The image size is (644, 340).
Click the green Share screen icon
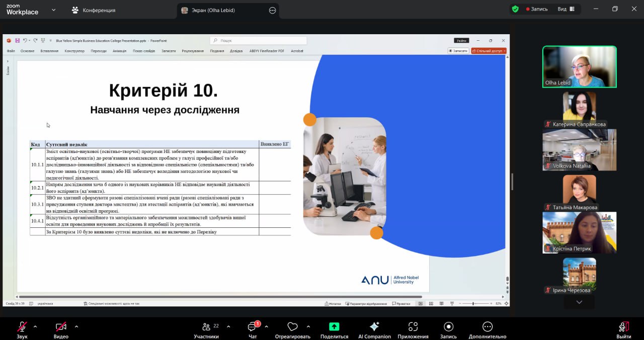(x=334, y=326)
